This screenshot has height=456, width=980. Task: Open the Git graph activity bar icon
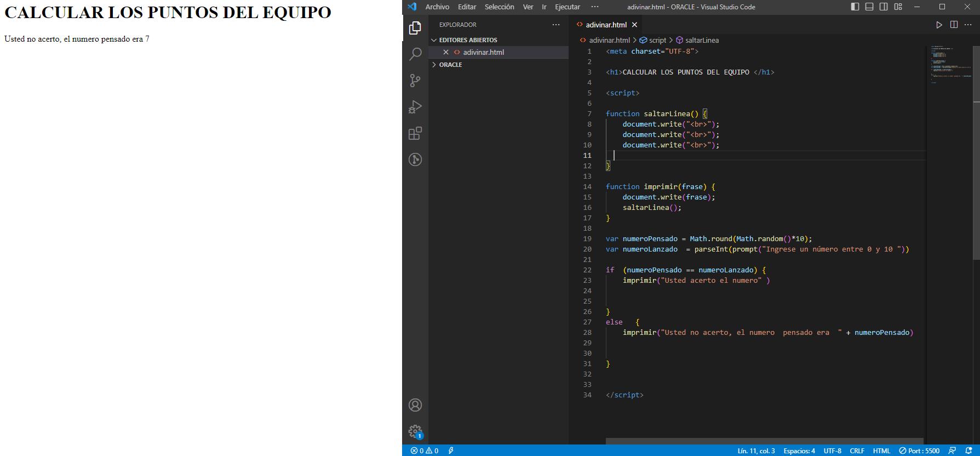(x=415, y=159)
